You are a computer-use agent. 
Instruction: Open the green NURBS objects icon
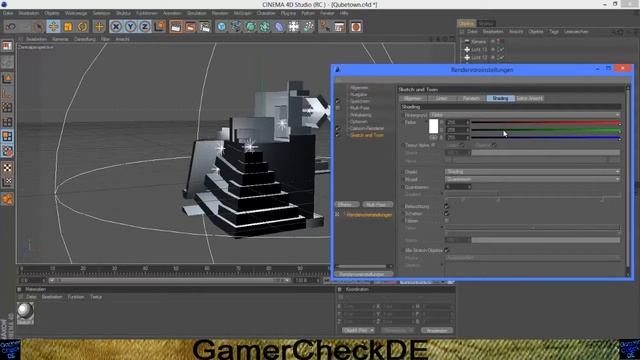250,27
